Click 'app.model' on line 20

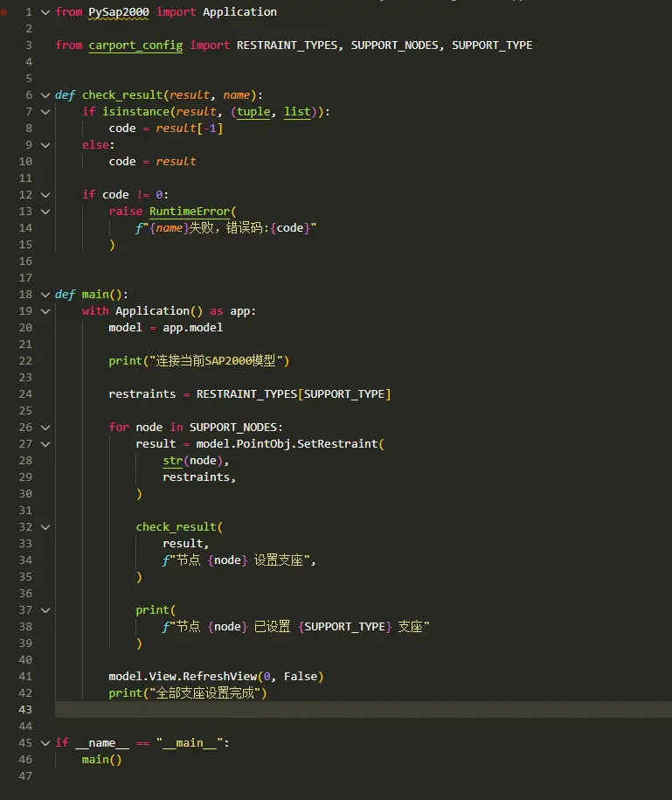(x=193, y=328)
